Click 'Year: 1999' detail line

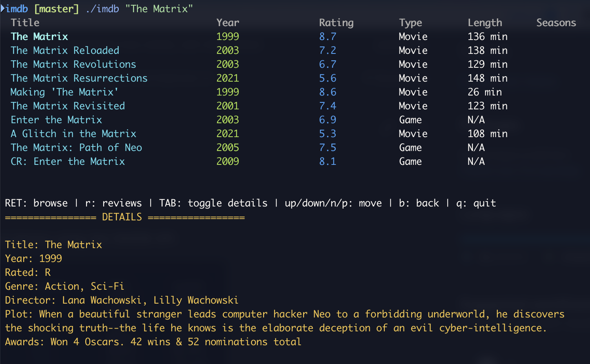point(33,258)
